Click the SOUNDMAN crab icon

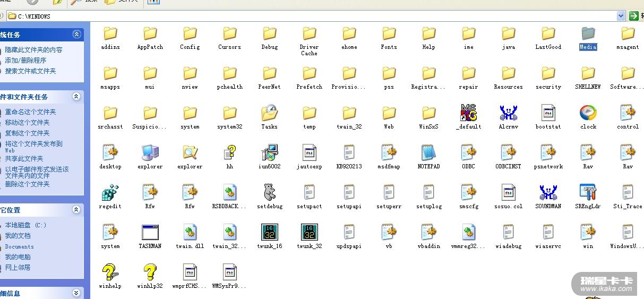pyautogui.click(x=548, y=193)
